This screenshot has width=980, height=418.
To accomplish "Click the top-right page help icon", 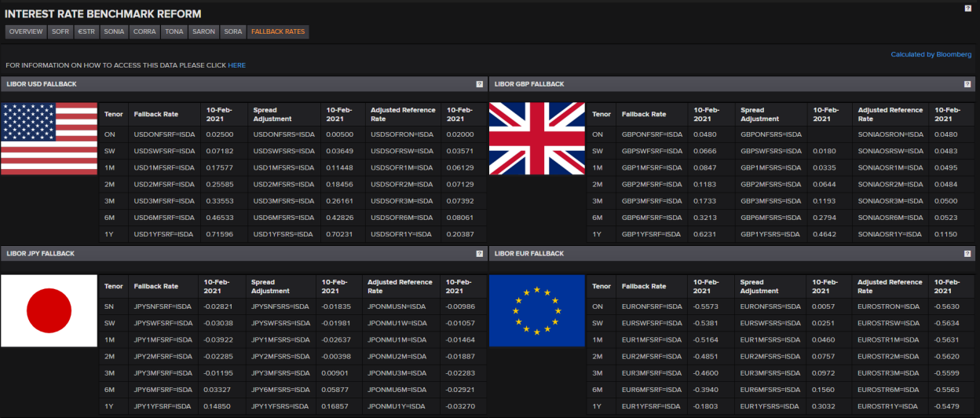I will click(967, 8).
